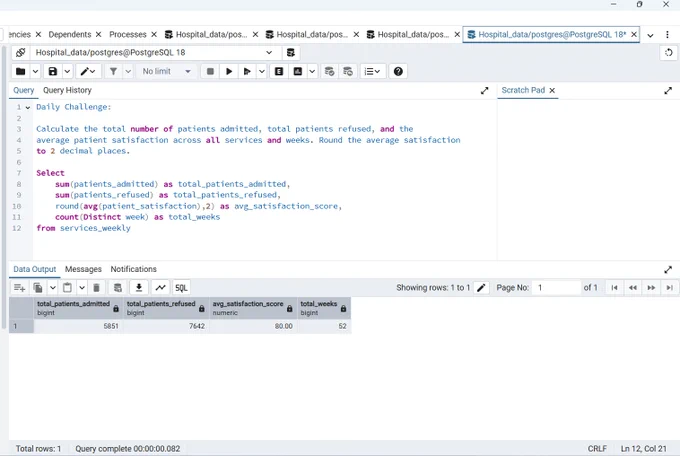This screenshot has width=680, height=456.
Task: Expand the copy options arrow
Action: (x=52, y=288)
